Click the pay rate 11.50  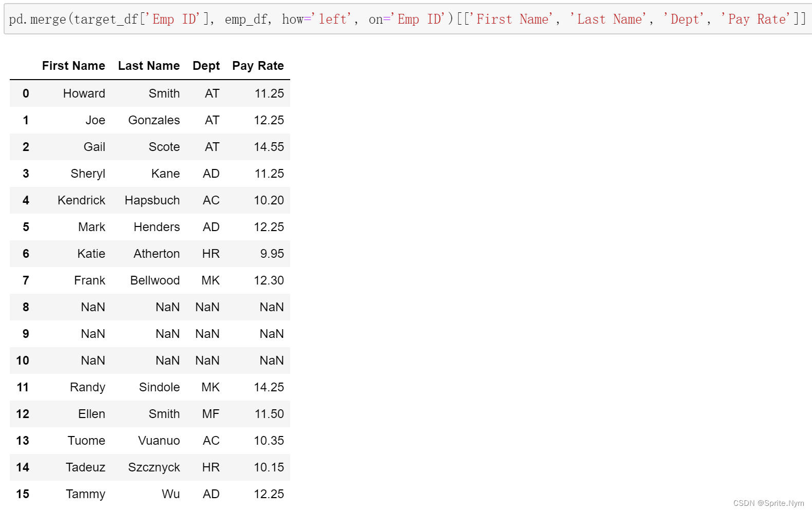(x=269, y=414)
